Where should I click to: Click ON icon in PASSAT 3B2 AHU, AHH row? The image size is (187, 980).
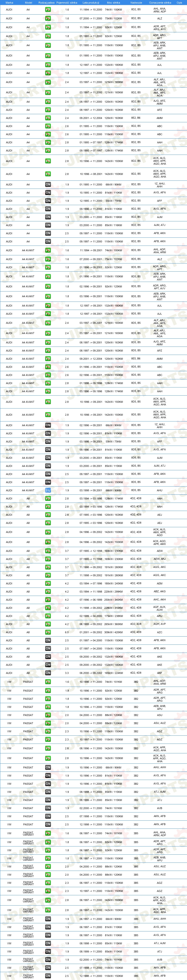click(x=48, y=768)
